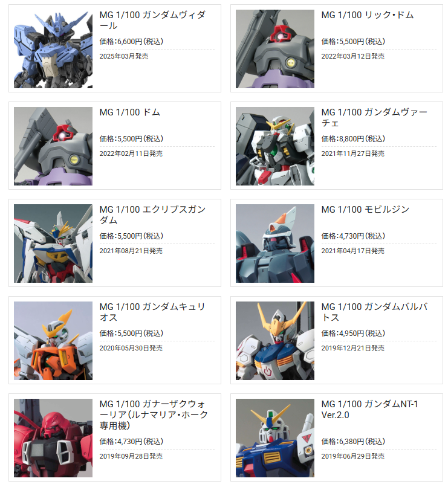Open the blue Gundam Vidar product image
The width and height of the screenshot is (448, 487).
tap(53, 49)
